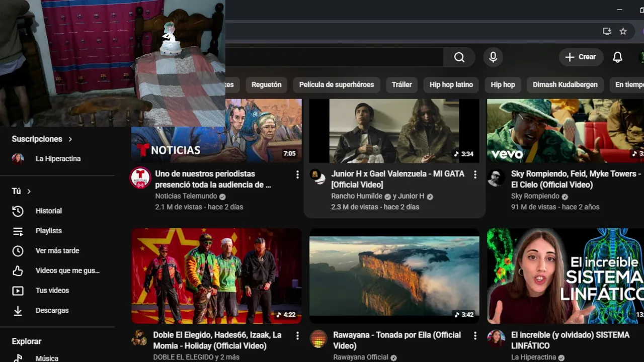Click the Rancho Humilde channel avatar
Viewport: 644px width, 362px height.
318,177
